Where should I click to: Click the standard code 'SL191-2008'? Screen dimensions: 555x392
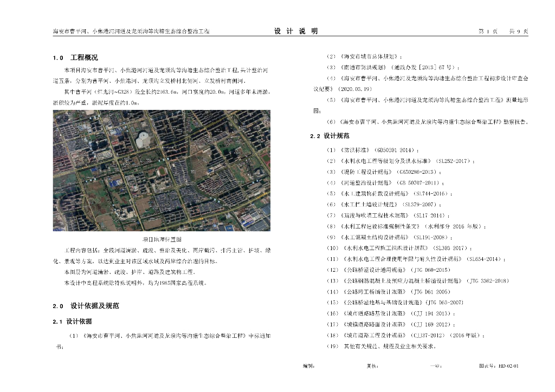431,238
